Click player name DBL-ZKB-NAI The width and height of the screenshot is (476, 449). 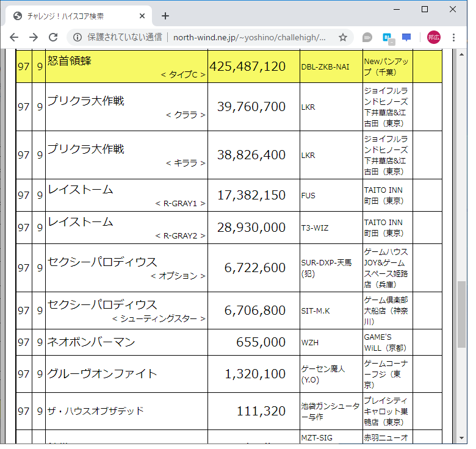coord(325,67)
